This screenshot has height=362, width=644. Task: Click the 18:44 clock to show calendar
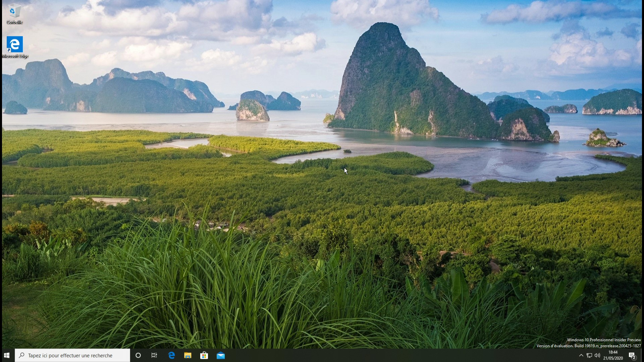coord(613,352)
